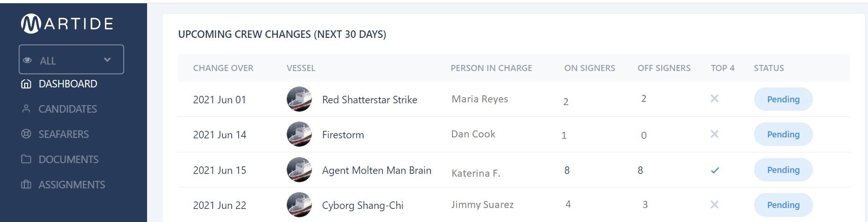Open the Agent Molten Man Brain vessel link
Image resolution: width=868 pixels, height=222 pixels.
377,170
